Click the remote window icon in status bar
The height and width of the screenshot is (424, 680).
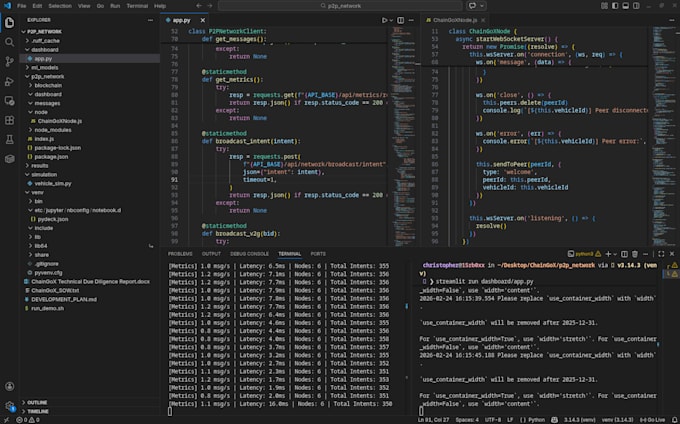pyautogui.click(x=6, y=420)
